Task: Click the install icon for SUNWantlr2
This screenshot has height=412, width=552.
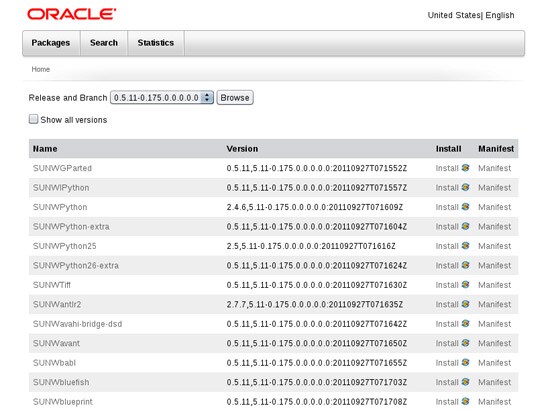Action: (465, 304)
